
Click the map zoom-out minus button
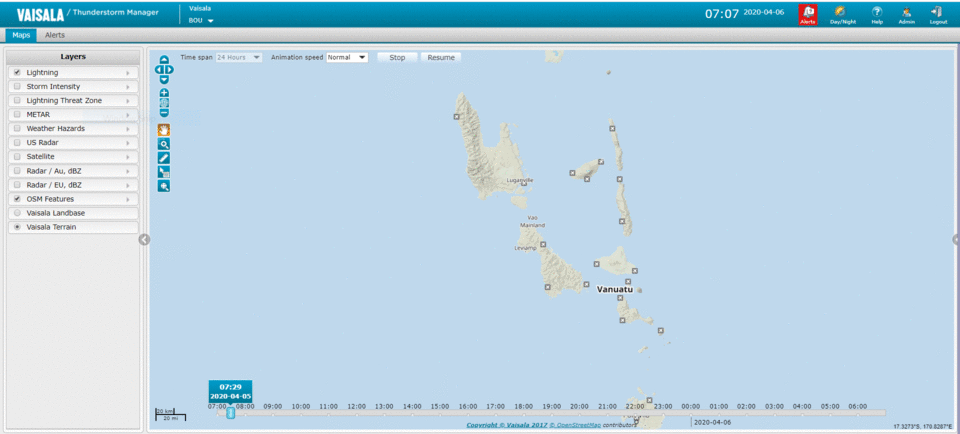click(x=164, y=112)
